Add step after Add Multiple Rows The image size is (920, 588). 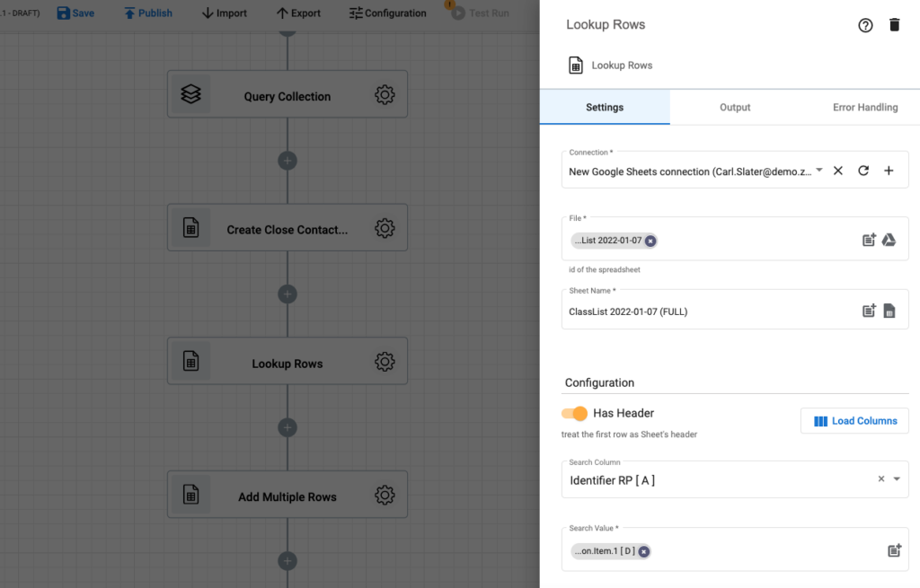pos(287,561)
